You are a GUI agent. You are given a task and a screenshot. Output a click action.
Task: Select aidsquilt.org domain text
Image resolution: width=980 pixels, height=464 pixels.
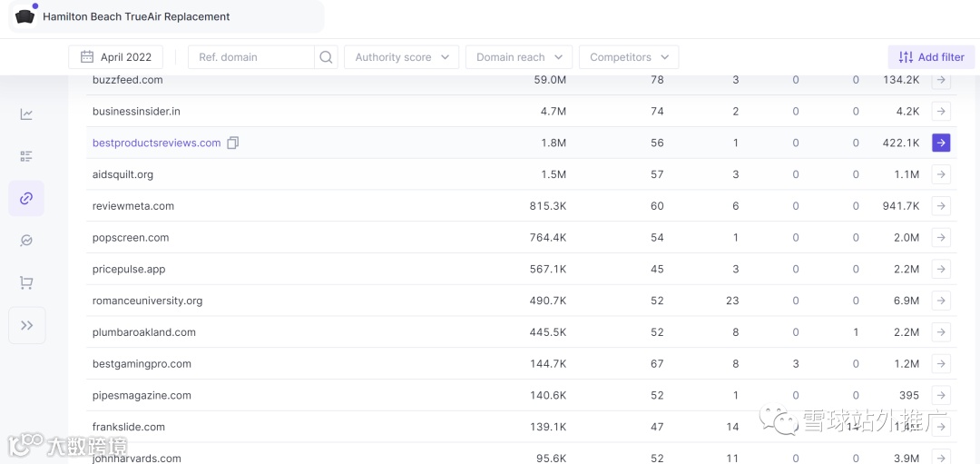point(122,174)
